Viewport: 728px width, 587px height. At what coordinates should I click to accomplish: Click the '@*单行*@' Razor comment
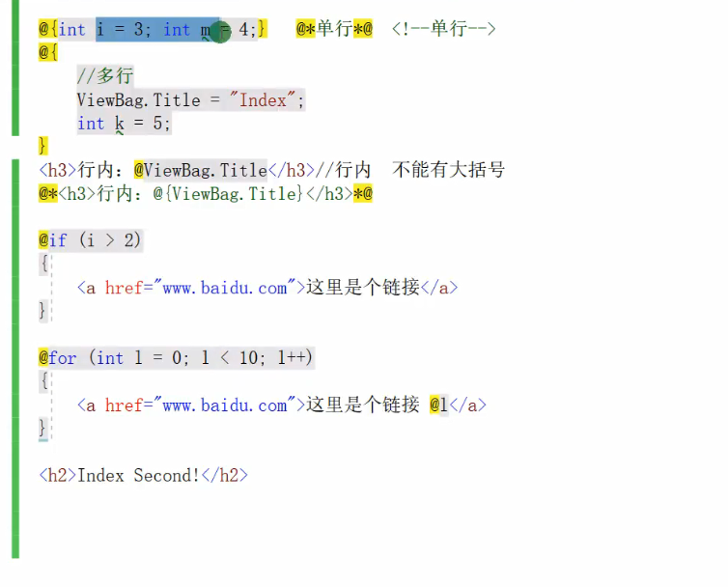click(x=334, y=29)
